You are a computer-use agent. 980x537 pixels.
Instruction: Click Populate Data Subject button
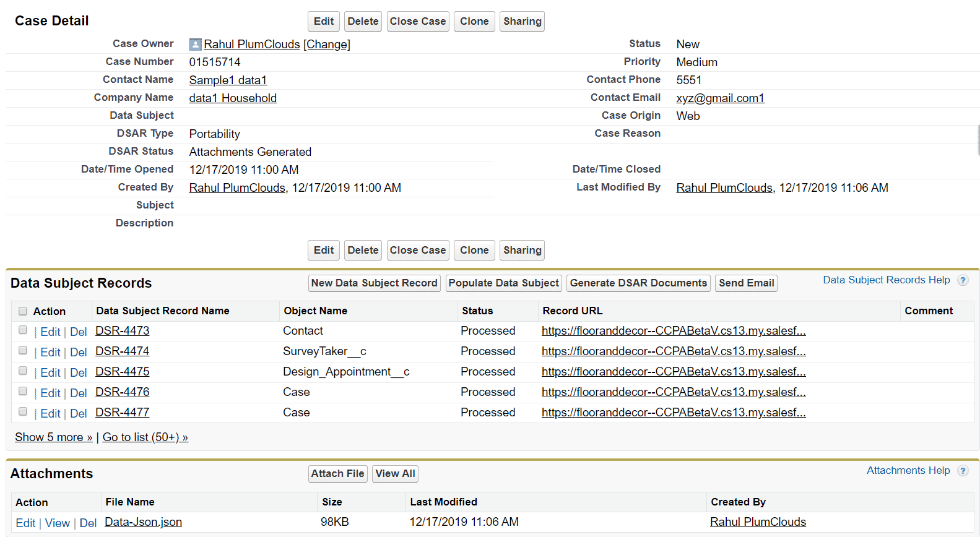click(503, 283)
